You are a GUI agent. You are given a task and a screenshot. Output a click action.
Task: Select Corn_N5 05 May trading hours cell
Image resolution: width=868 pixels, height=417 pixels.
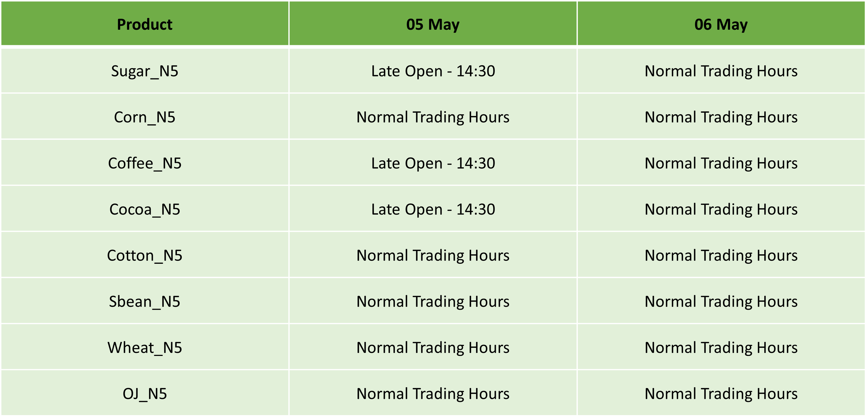433,117
